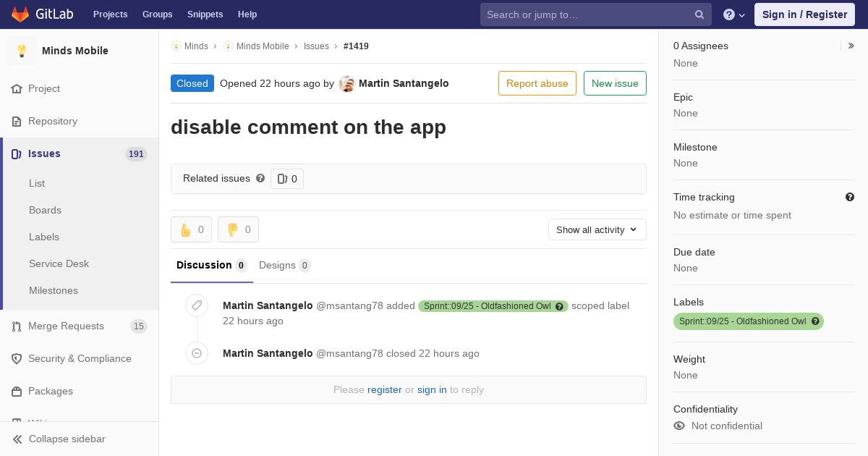Click the Closed status badge
Screen dimensions: 868x456
[x=192, y=83]
